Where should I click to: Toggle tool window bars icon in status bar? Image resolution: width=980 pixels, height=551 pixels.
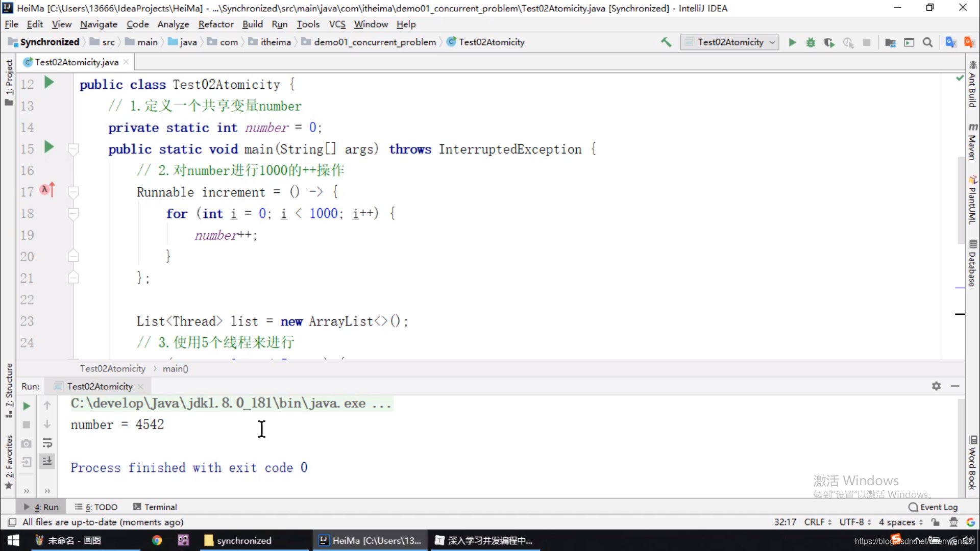point(11,522)
